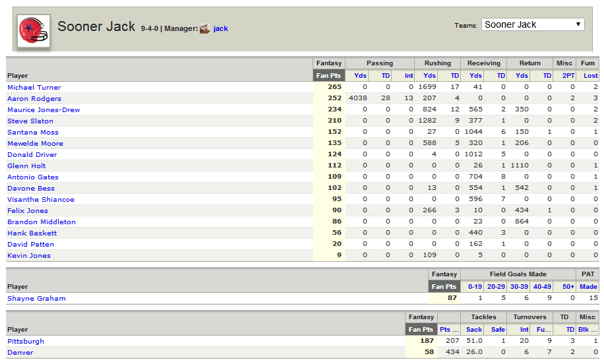Open David Patten player page

point(30,244)
